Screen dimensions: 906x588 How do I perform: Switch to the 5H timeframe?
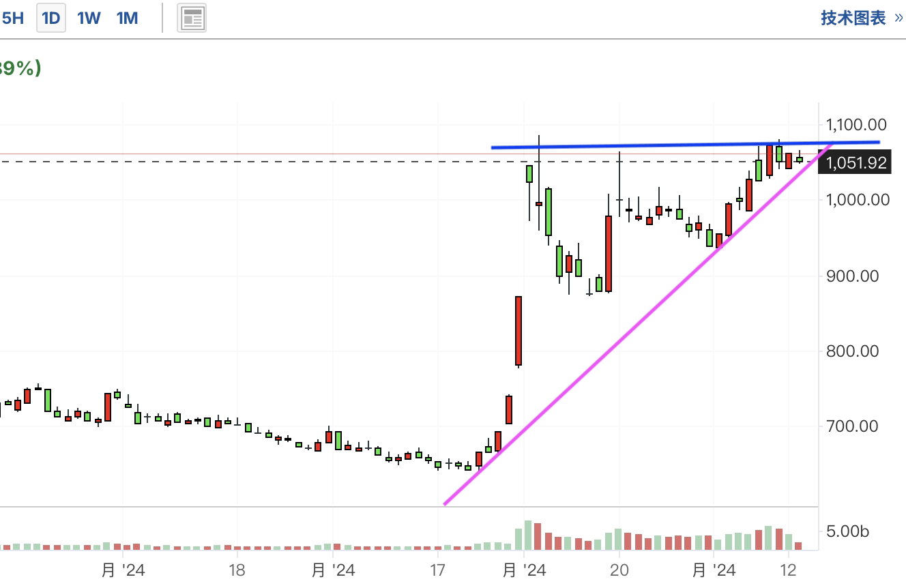(x=12, y=18)
